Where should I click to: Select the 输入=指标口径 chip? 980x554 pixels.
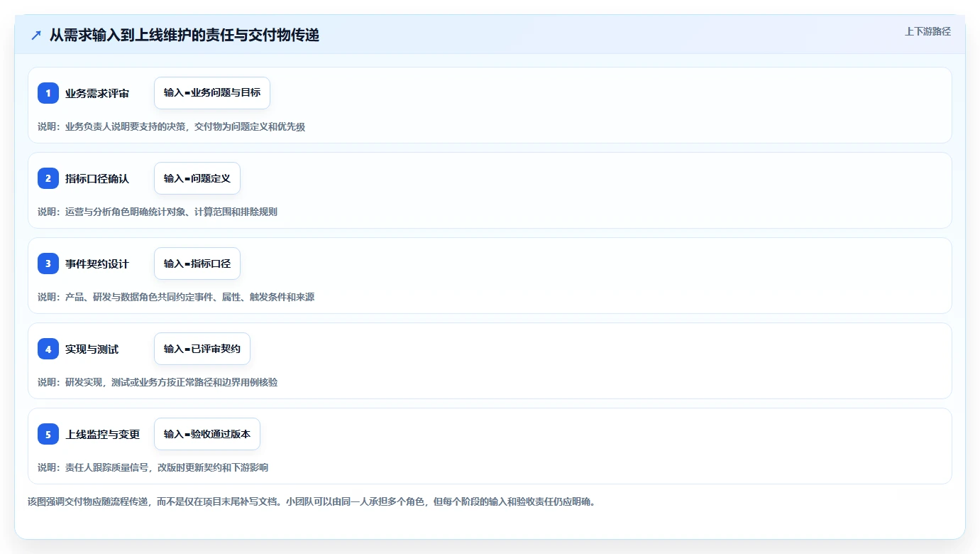197,264
